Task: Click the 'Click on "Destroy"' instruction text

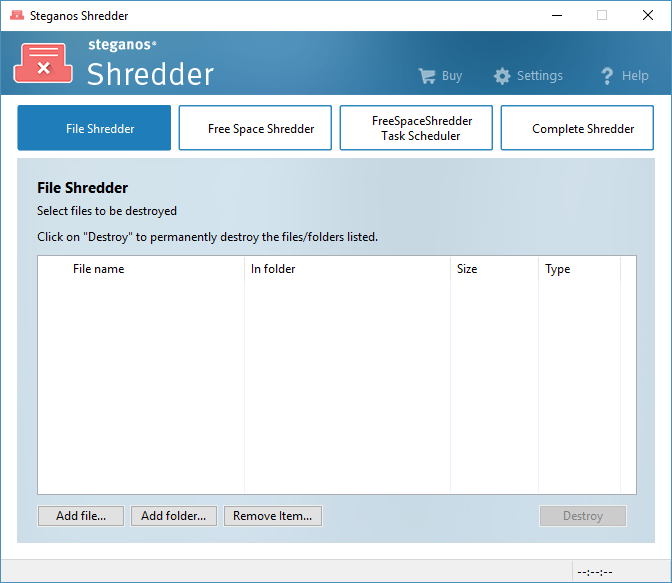Action: (x=207, y=237)
